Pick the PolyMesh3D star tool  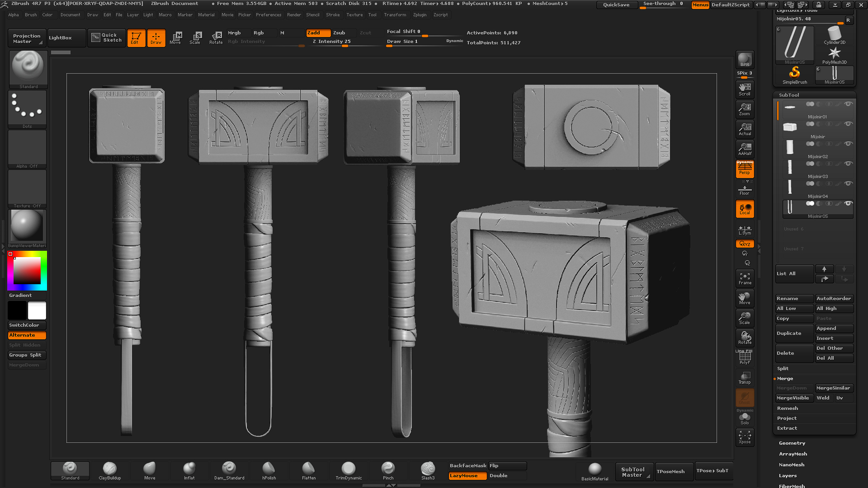point(835,55)
